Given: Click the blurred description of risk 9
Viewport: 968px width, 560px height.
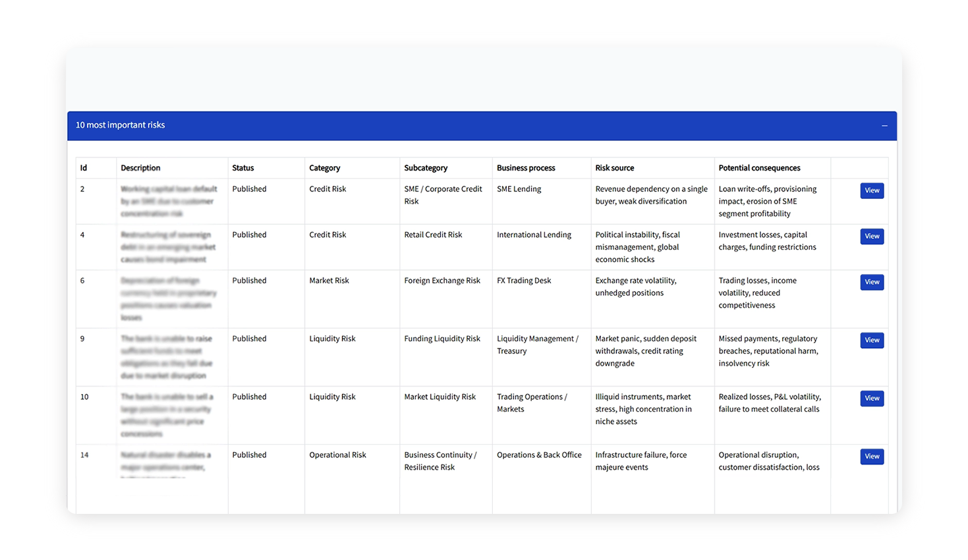Looking at the screenshot, I should [x=167, y=356].
